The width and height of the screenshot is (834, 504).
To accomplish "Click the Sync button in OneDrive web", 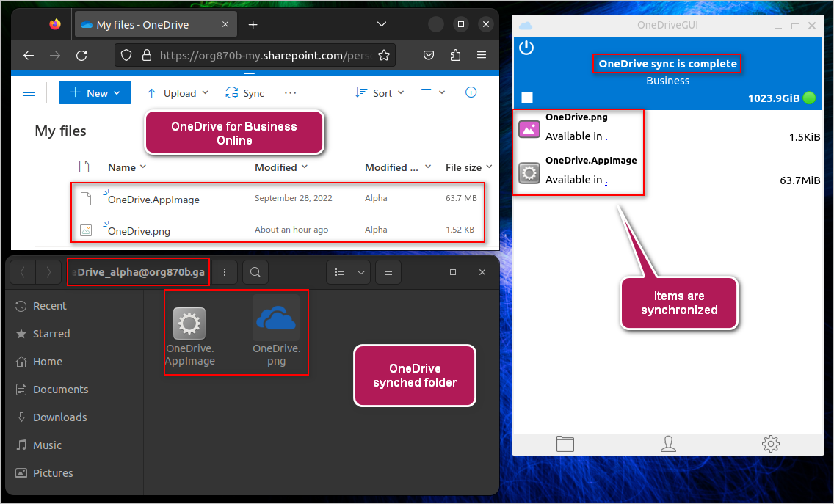I will pos(244,93).
